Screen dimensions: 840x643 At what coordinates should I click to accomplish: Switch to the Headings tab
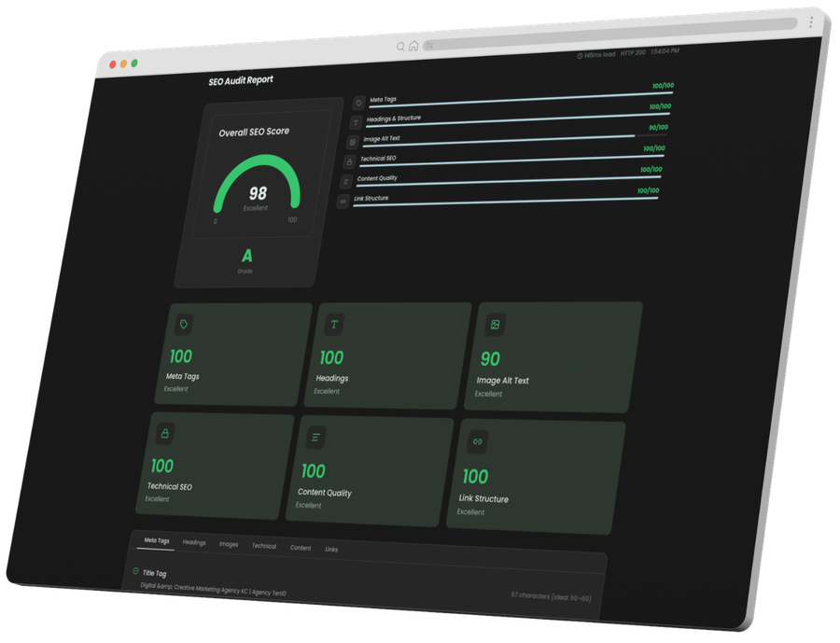(194, 543)
